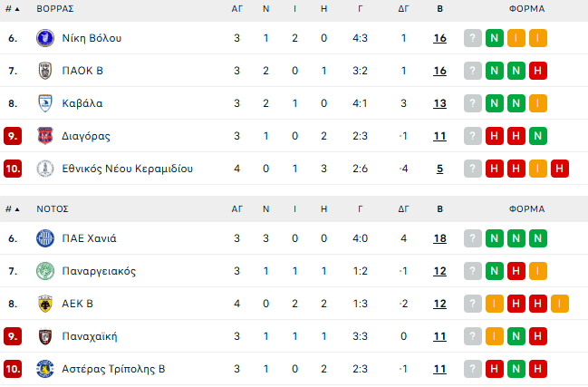This screenshot has height=387, width=588.
Task: Click the ΑΕΚ Β team crest
Action: point(44,304)
